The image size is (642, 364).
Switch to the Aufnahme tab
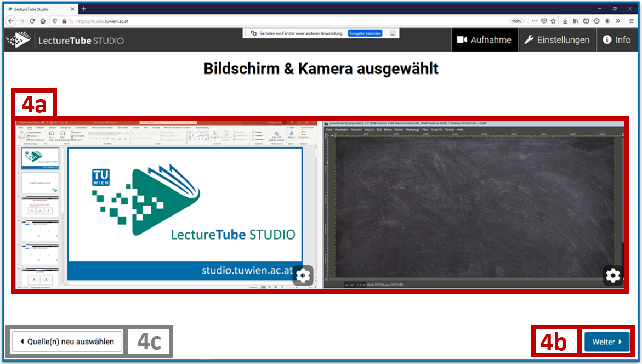[485, 39]
